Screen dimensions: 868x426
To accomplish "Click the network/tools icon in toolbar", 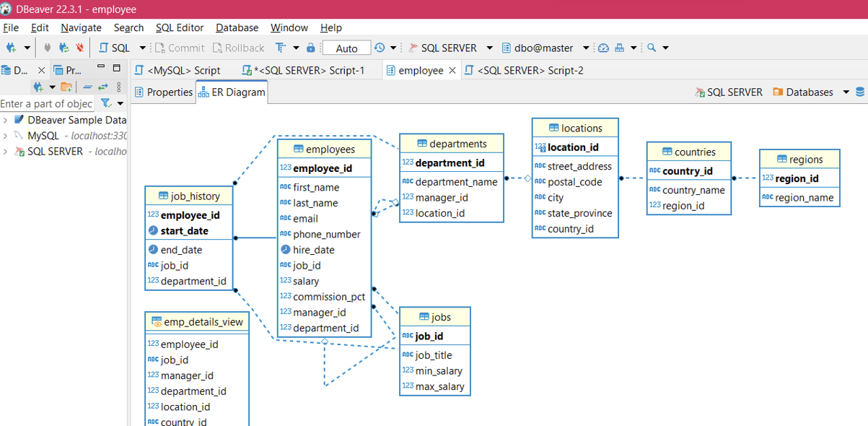I will pyautogui.click(x=620, y=48).
